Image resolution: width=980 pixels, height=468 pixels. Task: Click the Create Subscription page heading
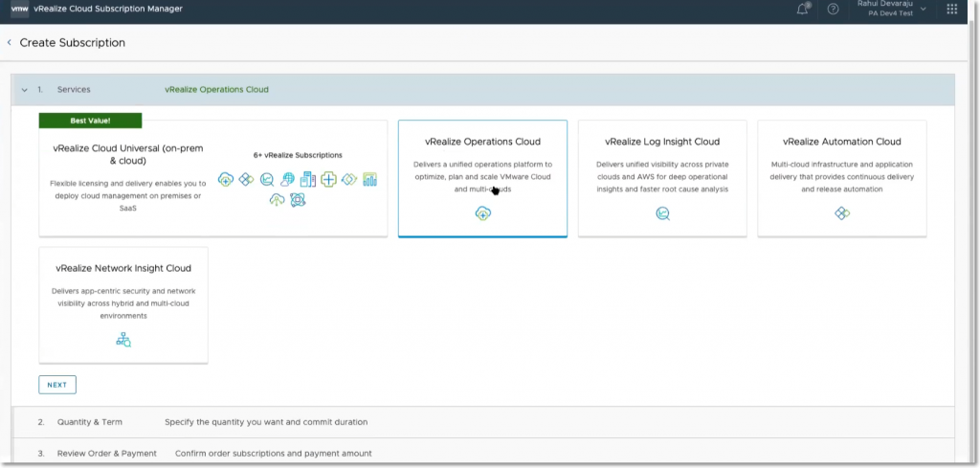(73, 42)
